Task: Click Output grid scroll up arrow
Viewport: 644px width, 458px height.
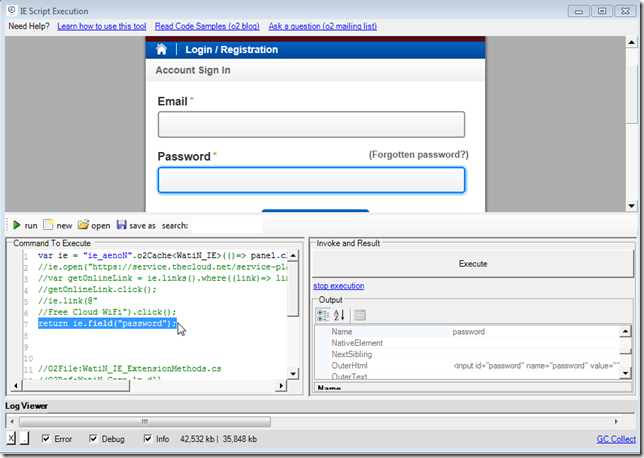Action: [625, 331]
